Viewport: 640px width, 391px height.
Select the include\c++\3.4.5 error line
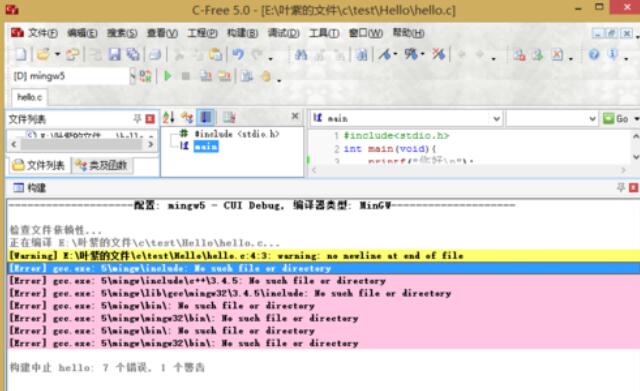pos(324,281)
